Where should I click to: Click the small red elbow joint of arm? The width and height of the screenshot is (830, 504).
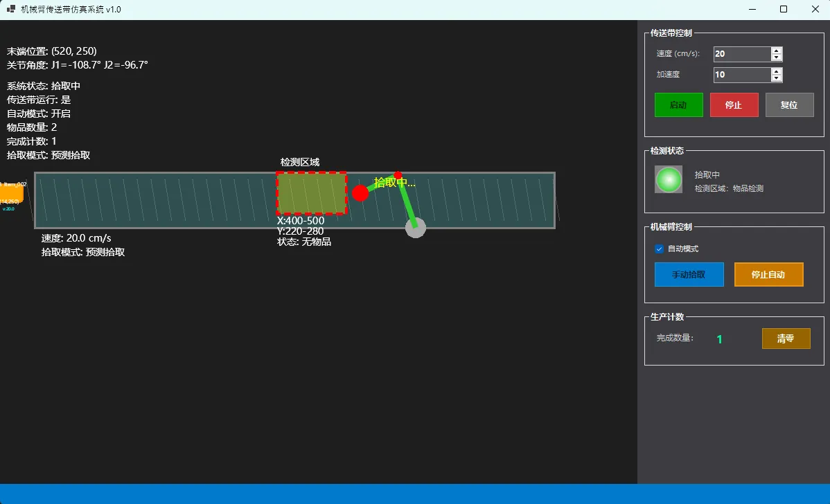click(398, 175)
